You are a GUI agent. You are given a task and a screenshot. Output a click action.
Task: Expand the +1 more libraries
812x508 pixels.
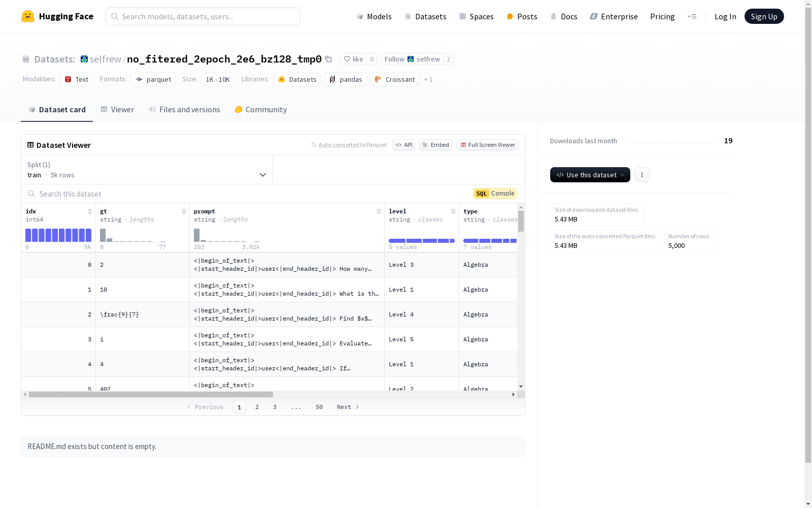[x=428, y=79]
